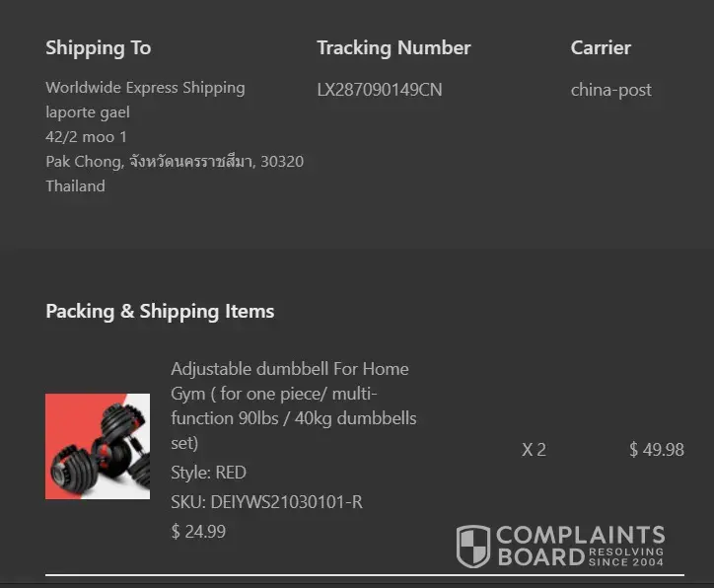
Task: Select the china-post carrier name
Action: pyautogui.click(x=610, y=90)
